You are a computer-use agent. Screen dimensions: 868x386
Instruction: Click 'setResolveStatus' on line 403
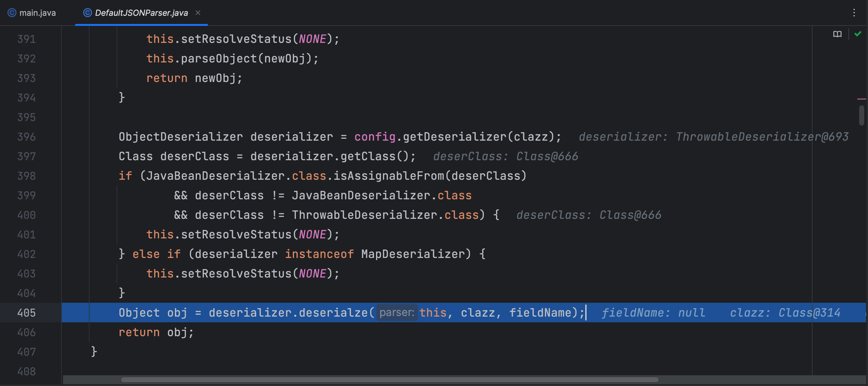[236, 274]
